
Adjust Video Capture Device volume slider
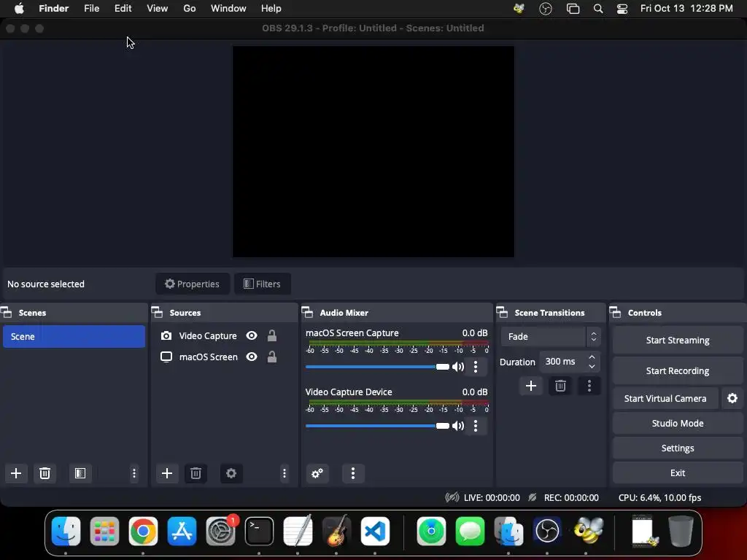pyautogui.click(x=377, y=426)
